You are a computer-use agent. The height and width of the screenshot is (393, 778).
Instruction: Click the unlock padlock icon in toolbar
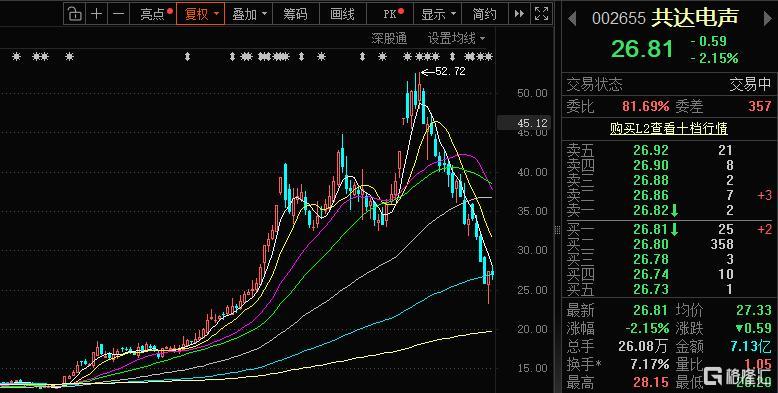(74, 14)
